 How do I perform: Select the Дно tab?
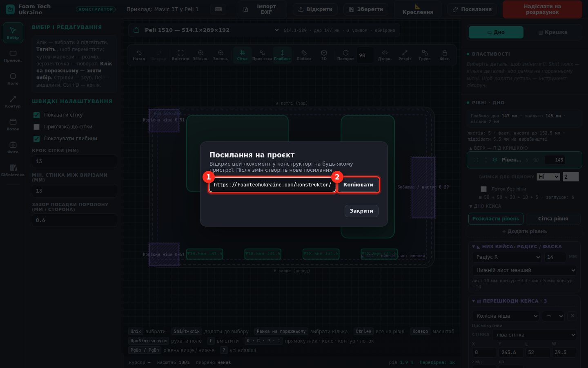tap(496, 32)
